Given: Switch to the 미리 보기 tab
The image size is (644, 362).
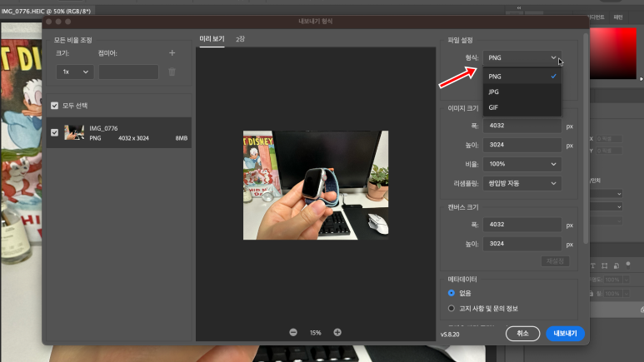Looking at the screenshot, I should [212, 39].
